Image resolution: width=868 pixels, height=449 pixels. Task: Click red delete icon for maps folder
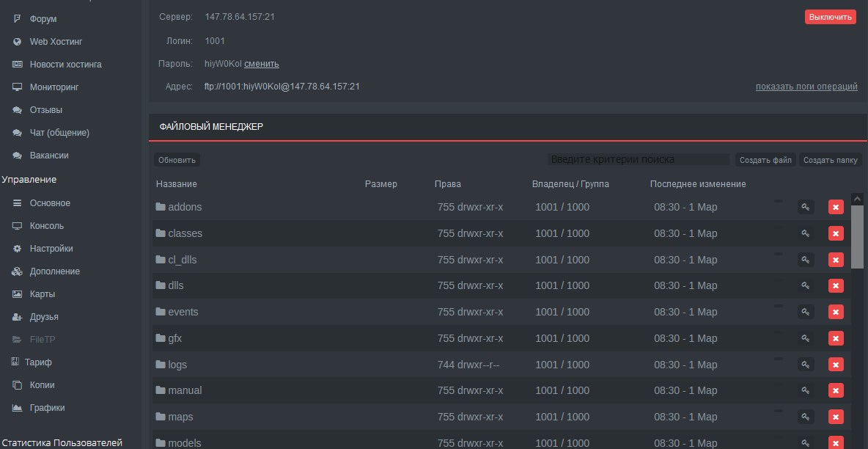click(836, 417)
